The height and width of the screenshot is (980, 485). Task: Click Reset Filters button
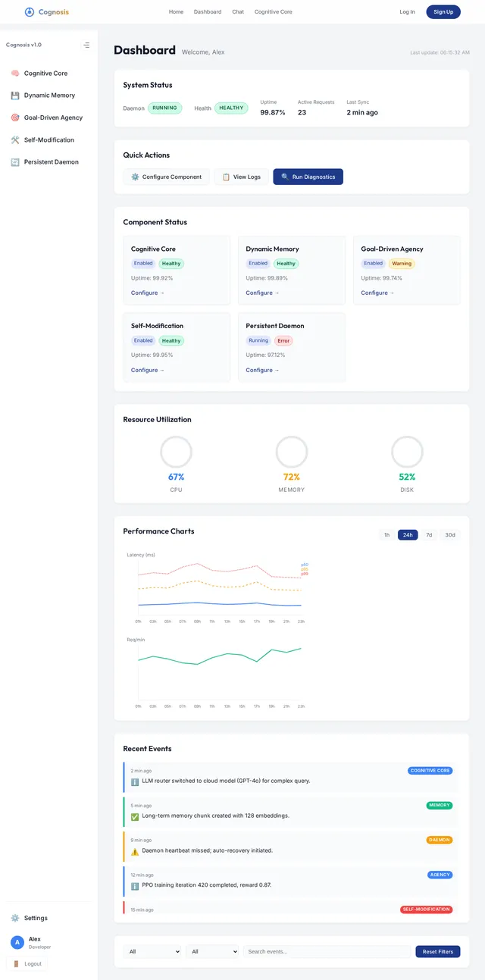point(438,951)
